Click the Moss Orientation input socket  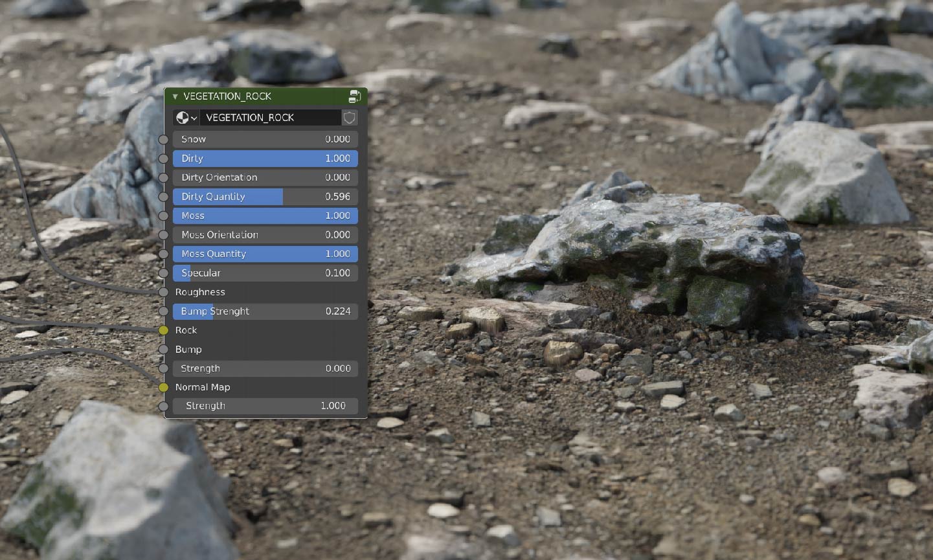164,235
